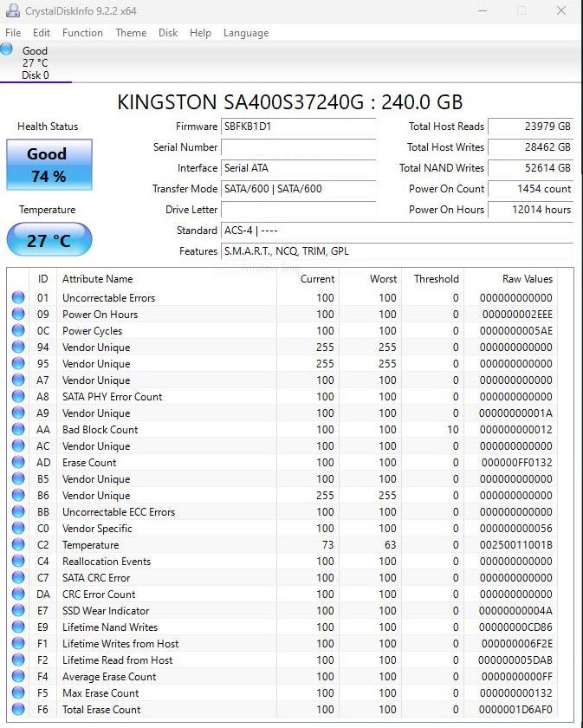The width and height of the screenshot is (583, 728).
Task: Click the Features field
Action: pyautogui.click(x=398, y=251)
